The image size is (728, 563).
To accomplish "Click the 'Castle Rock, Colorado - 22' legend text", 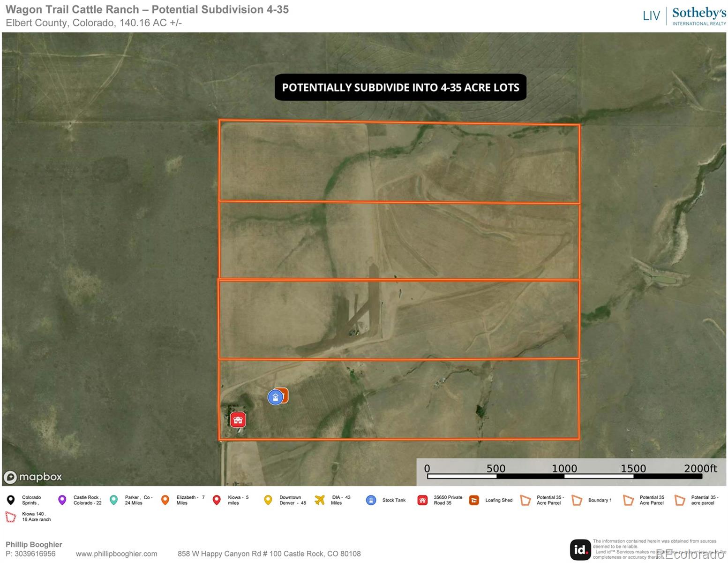I will tap(87, 500).
